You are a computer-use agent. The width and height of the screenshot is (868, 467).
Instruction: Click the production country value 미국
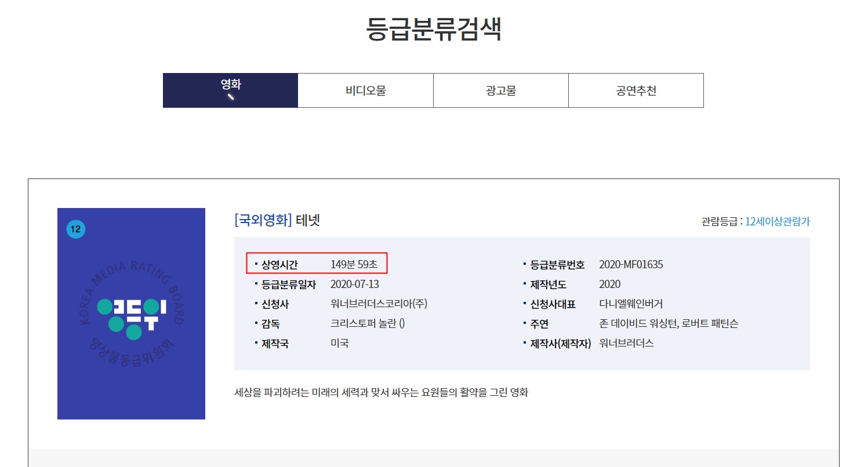point(339,343)
